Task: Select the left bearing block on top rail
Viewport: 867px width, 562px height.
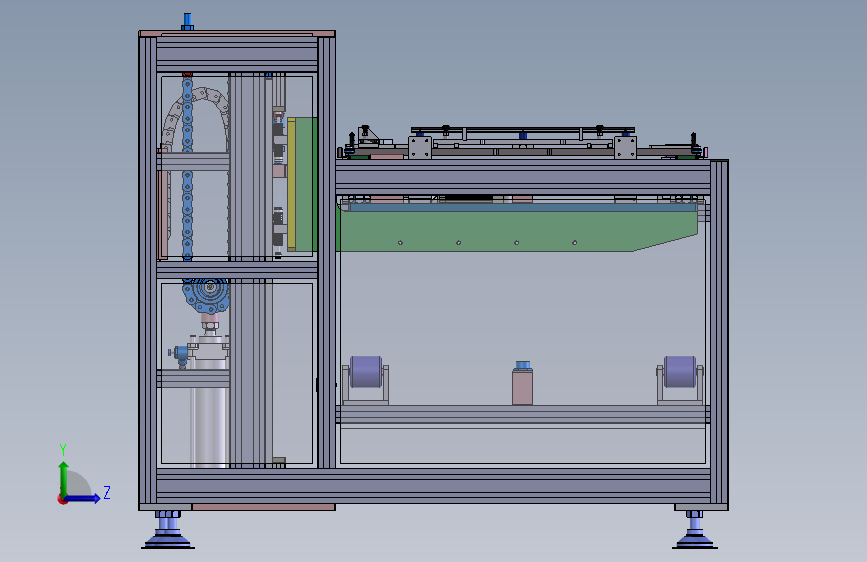Action: click(x=420, y=148)
